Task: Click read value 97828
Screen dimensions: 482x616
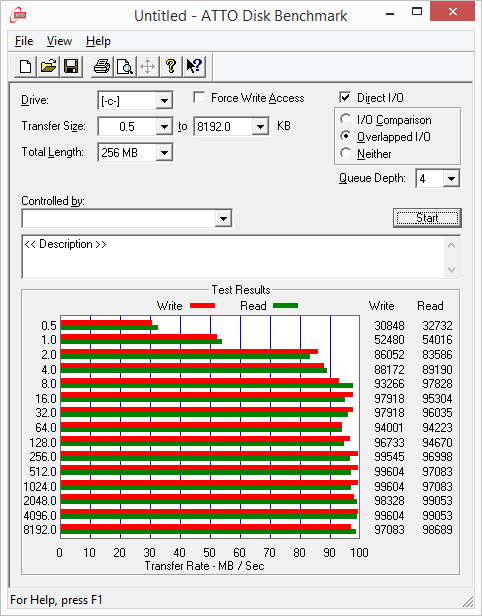Action: (x=437, y=383)
